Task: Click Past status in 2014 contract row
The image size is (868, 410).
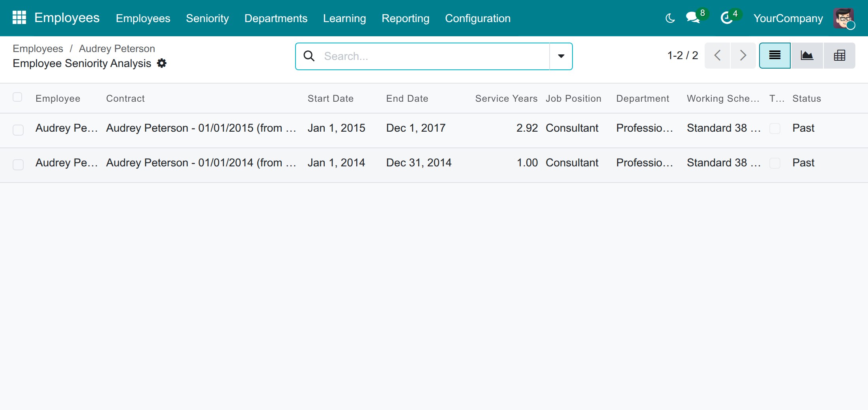Action: coord(803,163)
